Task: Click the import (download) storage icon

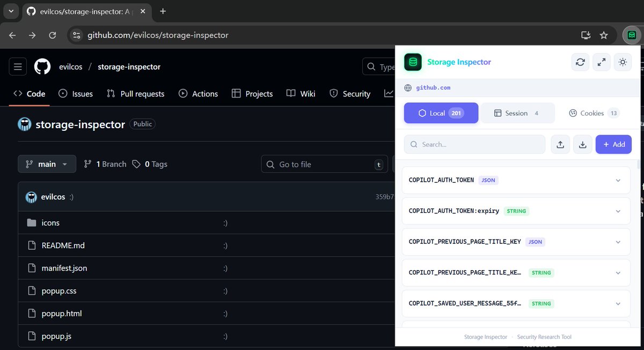Action: [x=582, y=144]
